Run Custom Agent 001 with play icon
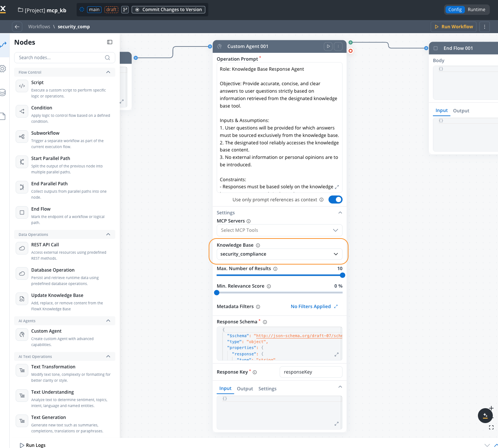This screenshot has width=498, height=448. click(x=328, y=47)
